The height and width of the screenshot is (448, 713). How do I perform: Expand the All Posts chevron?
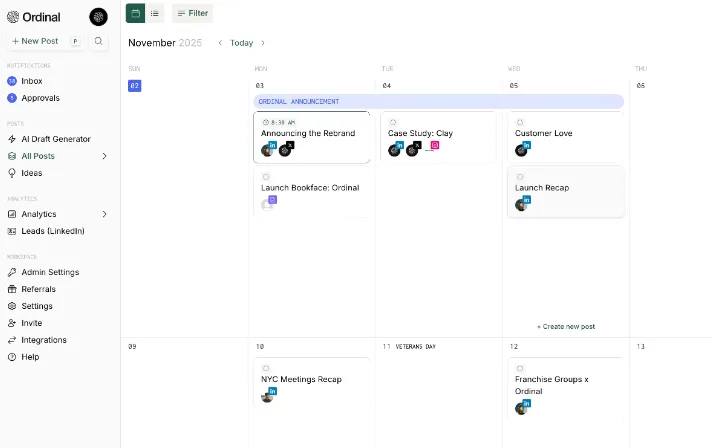click(x=104, y=156)
